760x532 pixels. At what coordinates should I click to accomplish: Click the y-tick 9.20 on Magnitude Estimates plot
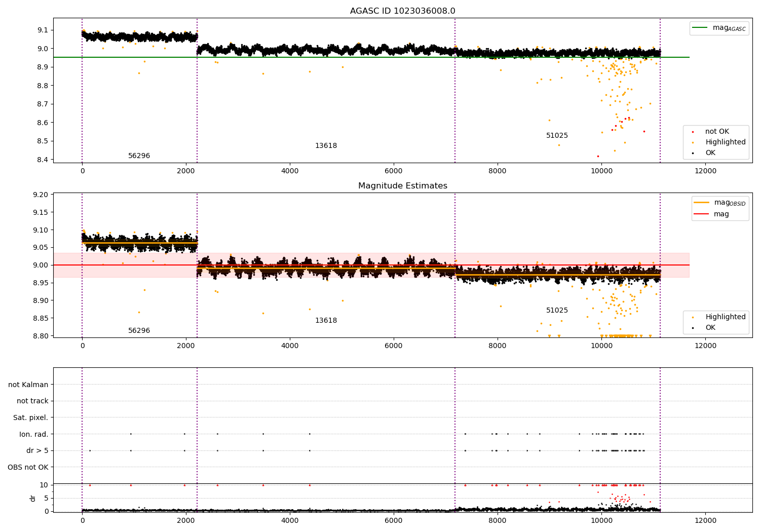pos(41,195)
